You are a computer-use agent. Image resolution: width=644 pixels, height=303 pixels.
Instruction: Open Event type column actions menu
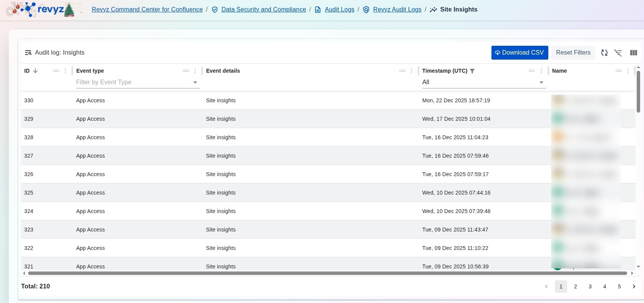pyautogui.click(x=195, y=71)
